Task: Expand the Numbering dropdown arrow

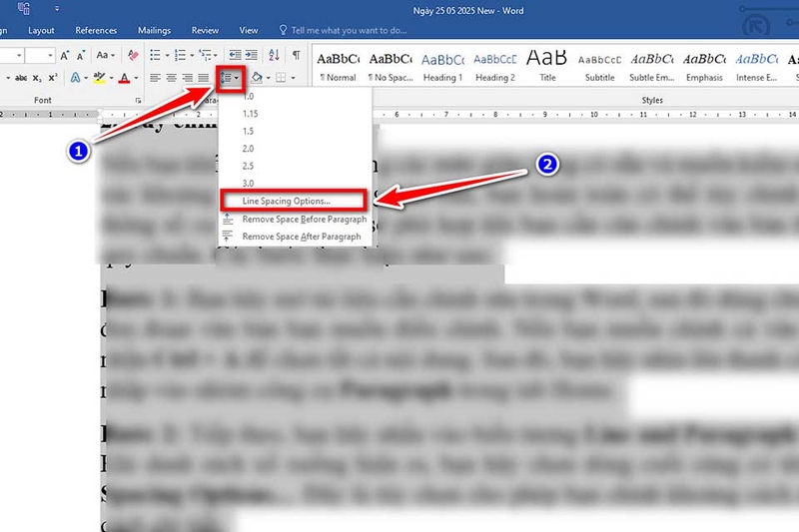Action: (x=192, y=55)
